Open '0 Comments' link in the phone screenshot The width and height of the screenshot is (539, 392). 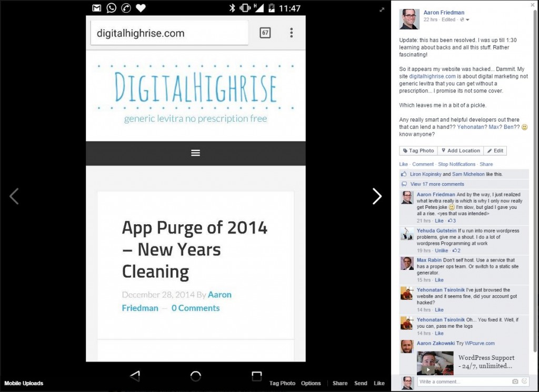(196, 308)
